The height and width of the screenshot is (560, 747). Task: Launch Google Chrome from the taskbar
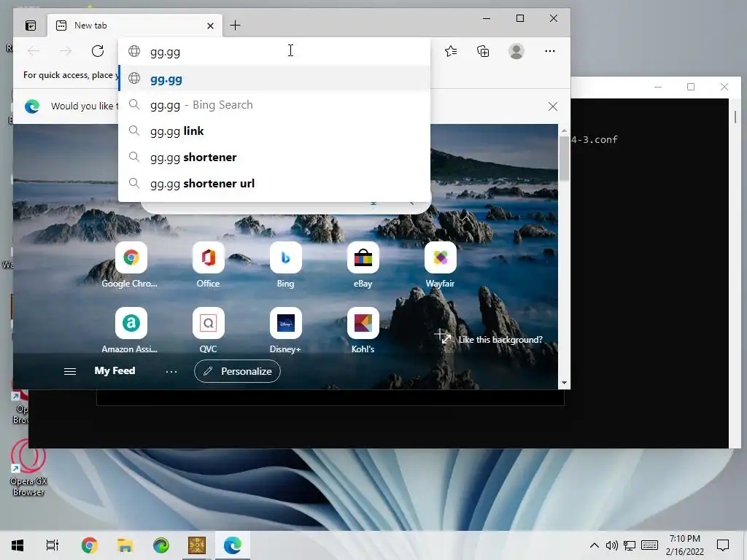click(x=89, y=545)
